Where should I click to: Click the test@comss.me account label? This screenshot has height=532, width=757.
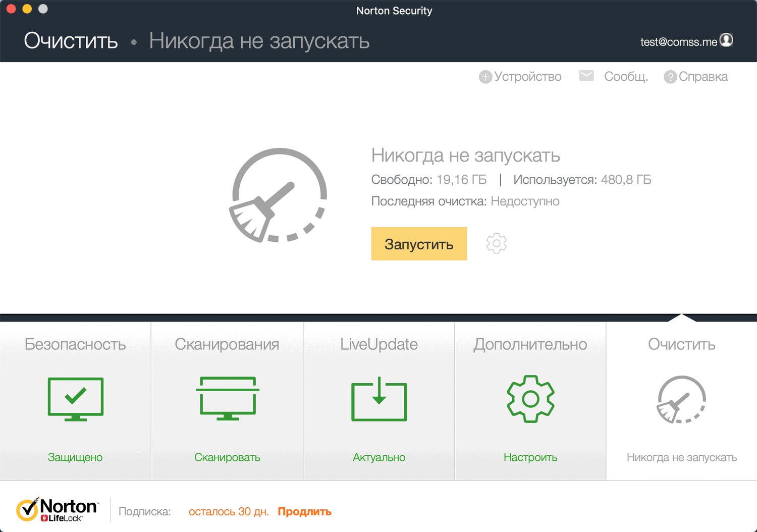(x=679, y=42)
